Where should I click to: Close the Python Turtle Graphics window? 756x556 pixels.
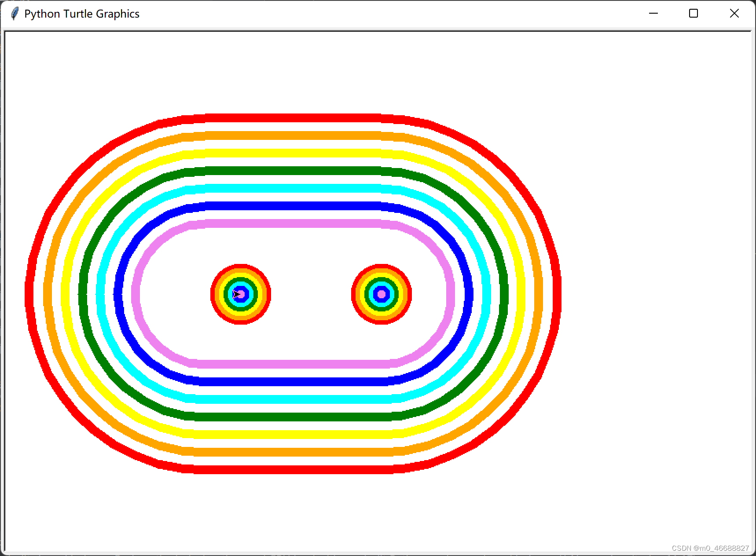tap(734, 14)
